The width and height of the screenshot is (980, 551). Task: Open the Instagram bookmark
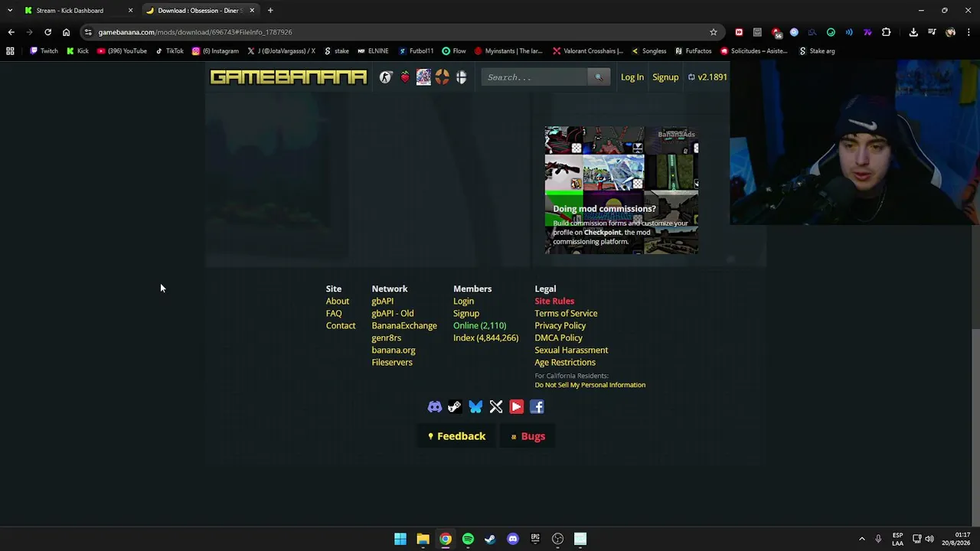click(215, 51)
